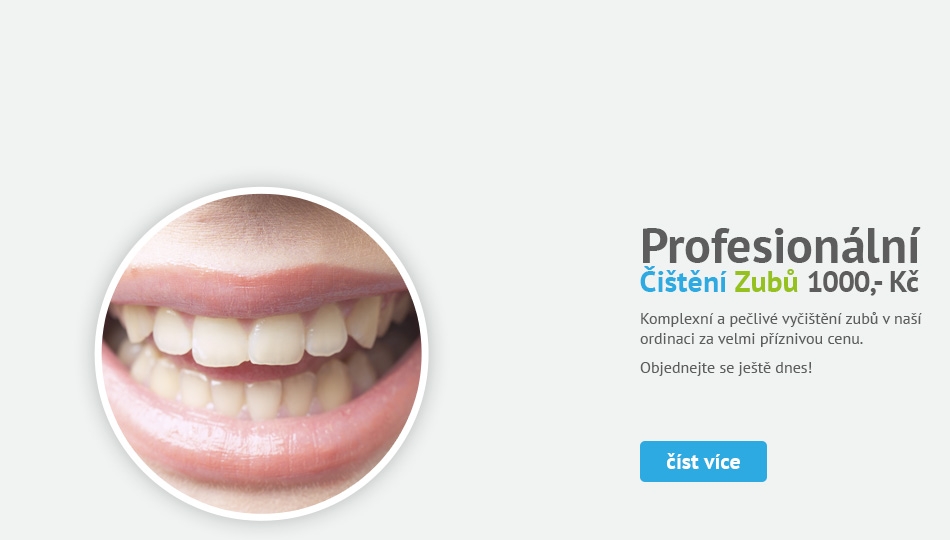Click the word 'více' on the button
950x540 pixels.
click(722, 462)
